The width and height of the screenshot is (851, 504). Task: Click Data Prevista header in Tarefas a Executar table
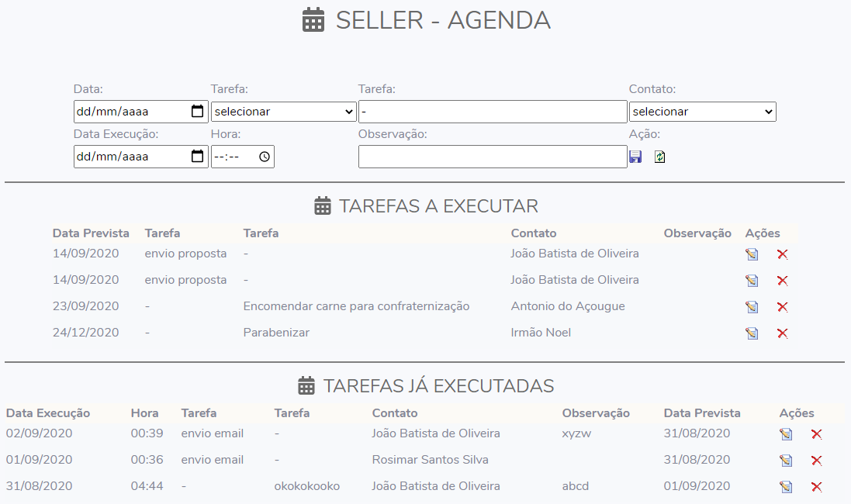91,233
